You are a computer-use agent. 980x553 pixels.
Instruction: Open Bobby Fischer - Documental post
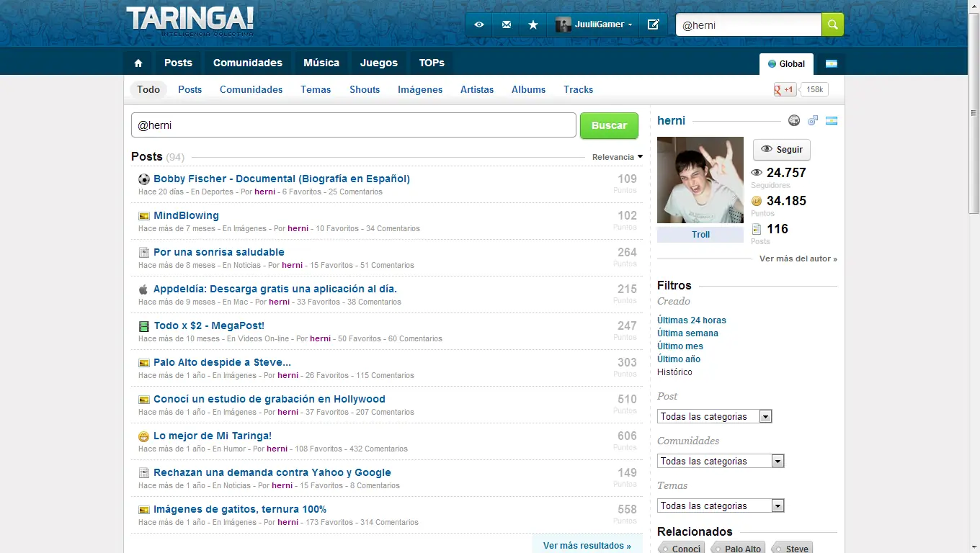(x=282, y=179)
